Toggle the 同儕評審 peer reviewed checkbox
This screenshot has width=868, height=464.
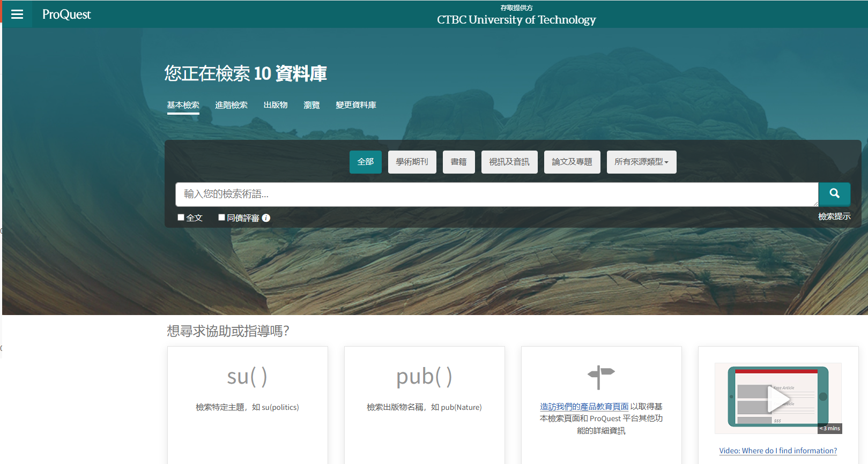point(221,218)
